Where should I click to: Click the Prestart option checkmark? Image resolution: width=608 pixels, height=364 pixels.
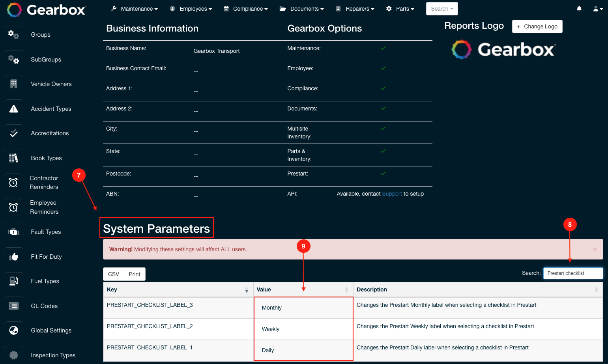[383, 174]
